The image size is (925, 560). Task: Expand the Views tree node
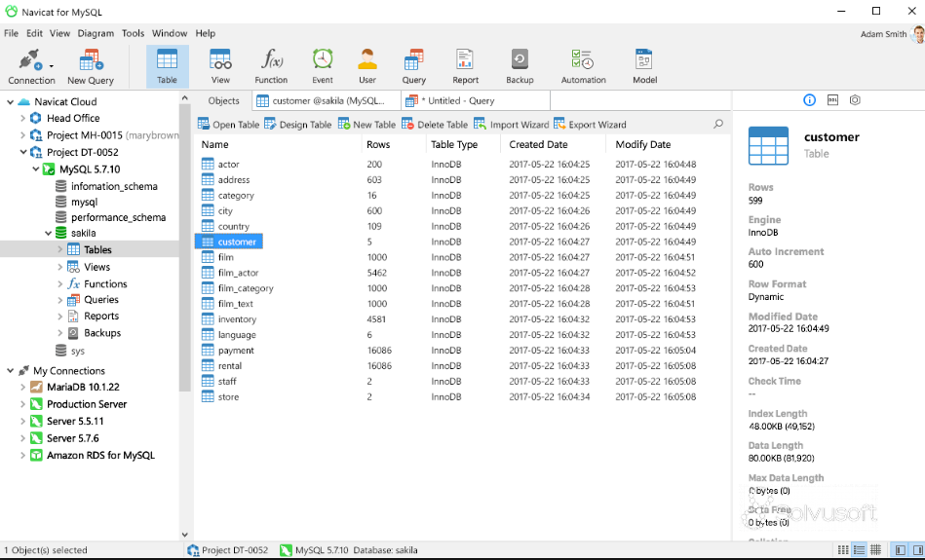[x=59, y=267]
